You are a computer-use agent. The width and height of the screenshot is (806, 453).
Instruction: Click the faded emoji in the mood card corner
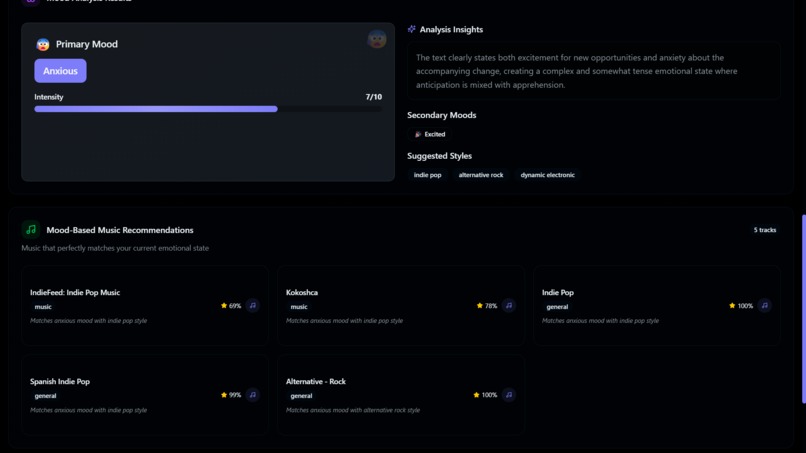point(377,39)
